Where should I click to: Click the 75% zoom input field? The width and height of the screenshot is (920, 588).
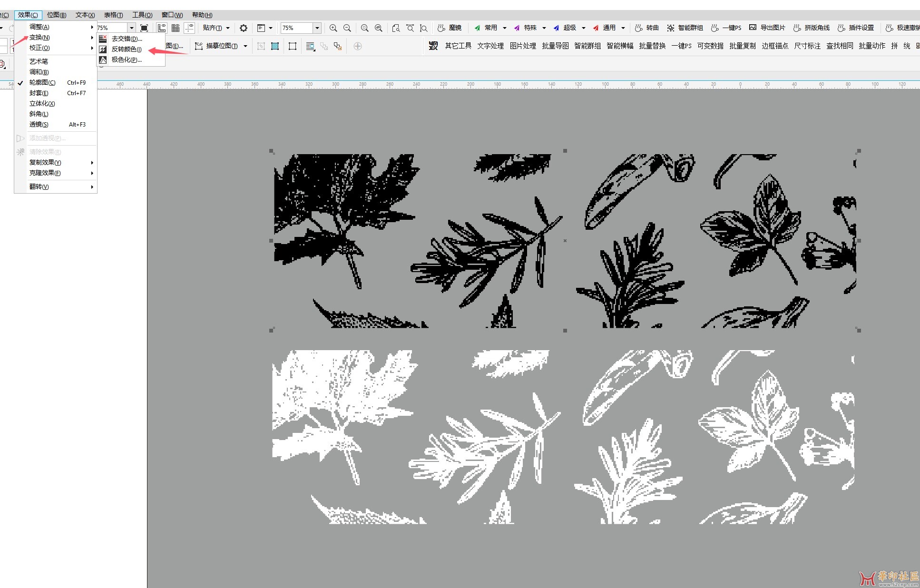click(x=296, y=28)
